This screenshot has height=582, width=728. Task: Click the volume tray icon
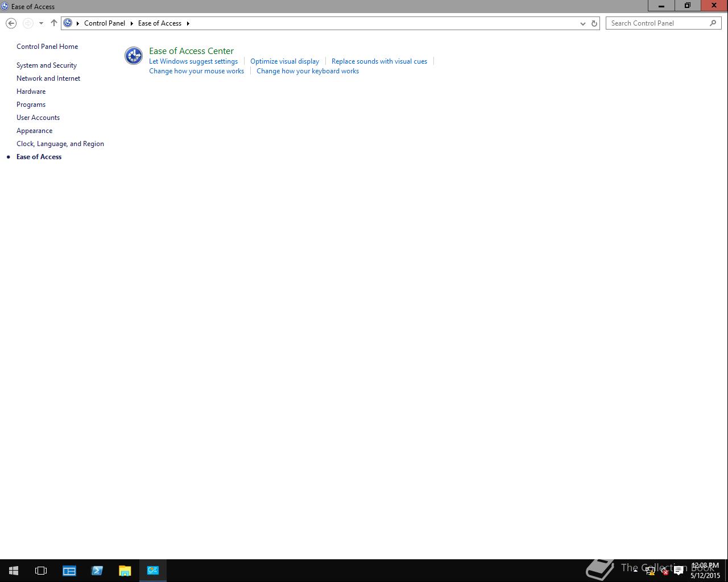tap(664, 571)
